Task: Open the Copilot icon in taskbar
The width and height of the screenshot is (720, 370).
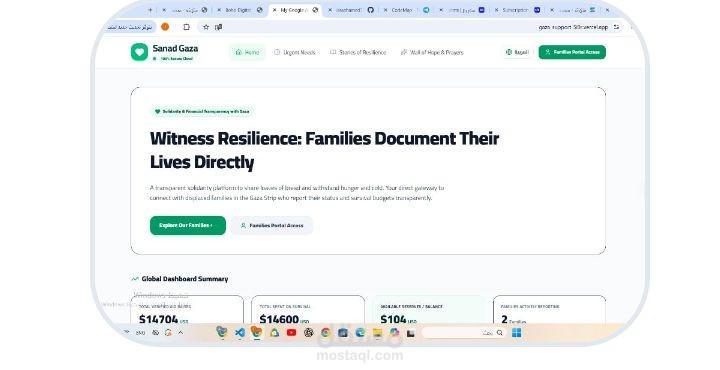Action: (394, 332)
